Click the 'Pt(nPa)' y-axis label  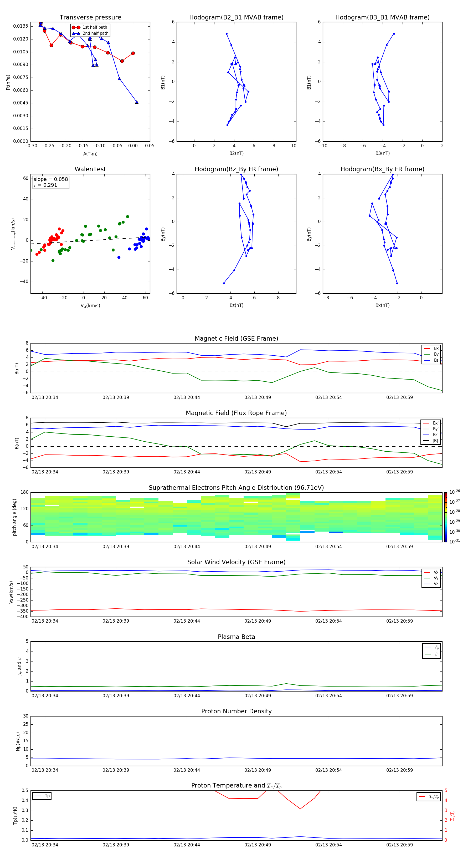click(8, 82)
